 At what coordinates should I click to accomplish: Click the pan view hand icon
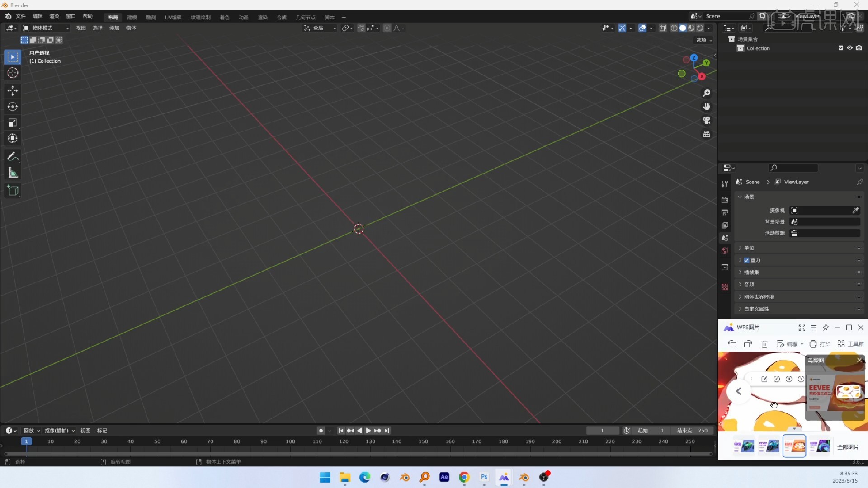707,107
